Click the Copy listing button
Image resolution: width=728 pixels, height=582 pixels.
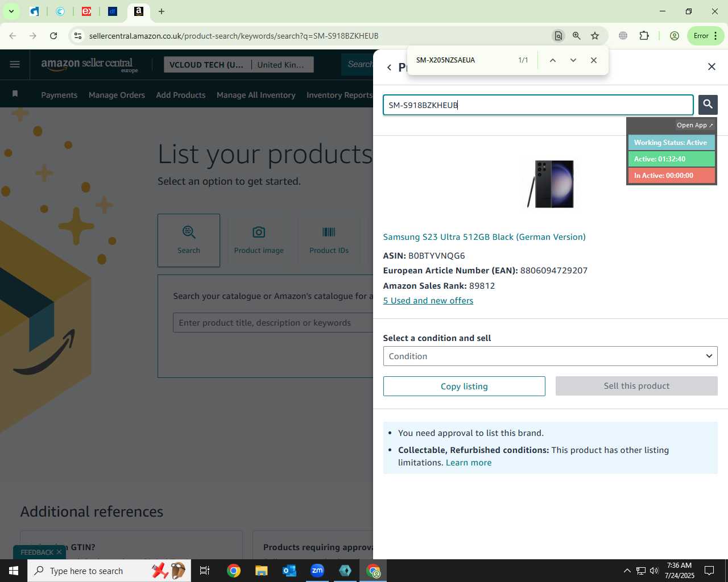pos(464,386)
